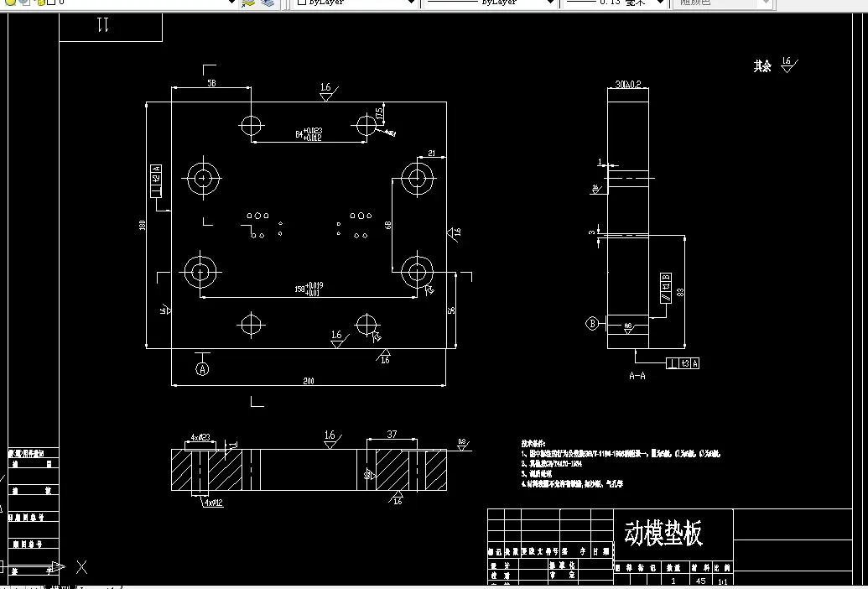
Task: Select scale cell 1:1 in title block
Action: 722,581
